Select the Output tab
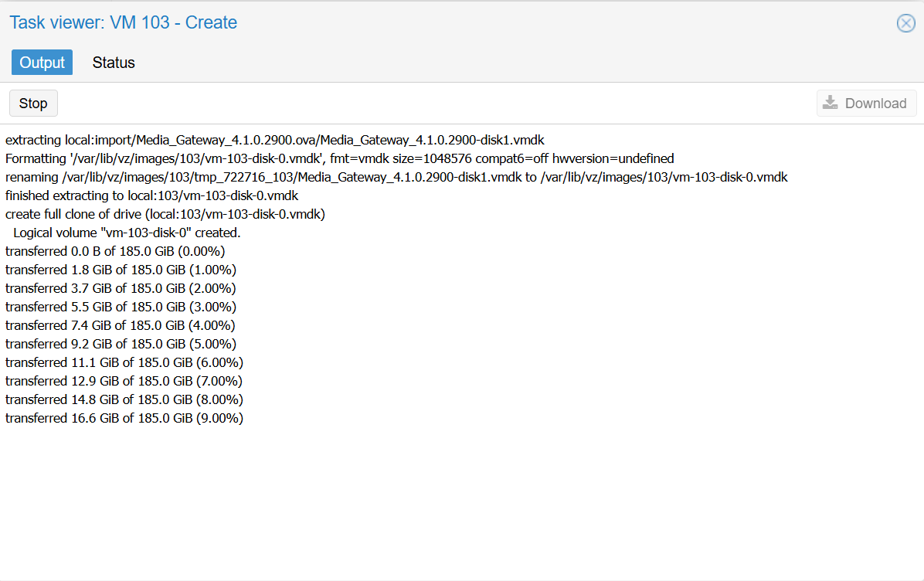Screen dimensions: 924x581 [x=42, y=63]
